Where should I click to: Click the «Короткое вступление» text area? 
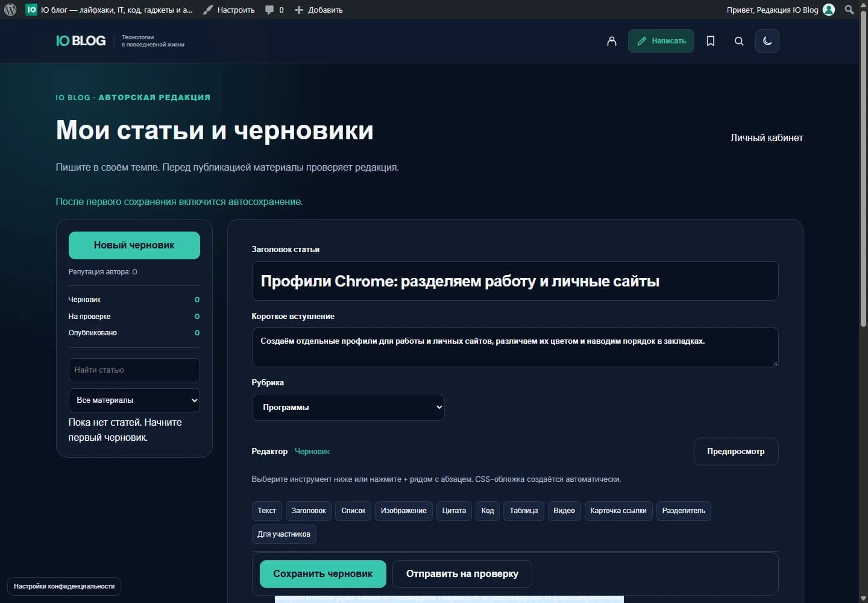click(x=515, y=347)
